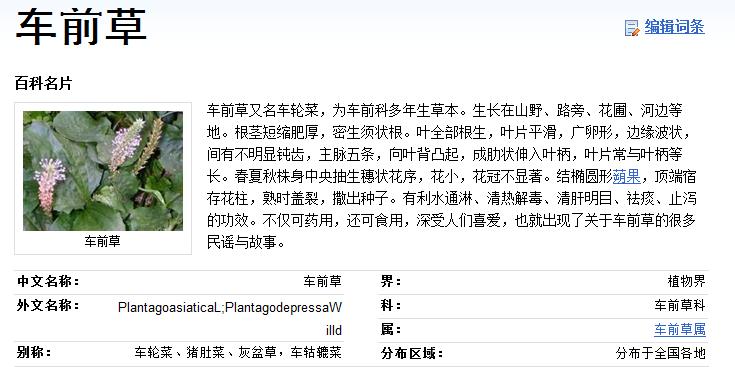Image resolution: width=735 pixels, height=367 pixels.
Task: Open the 编辑词条 link
Action: [x=674, y=27]
